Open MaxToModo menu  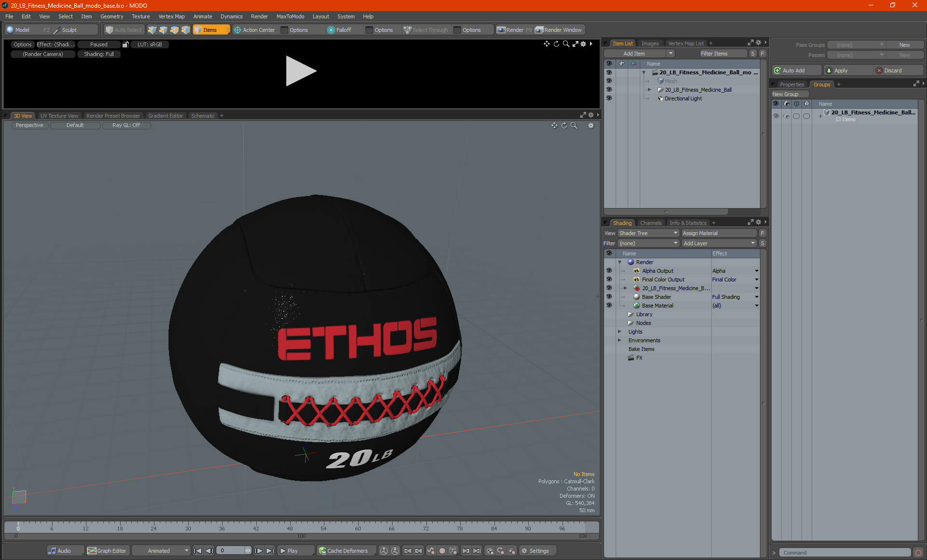[x=290, y=16]
